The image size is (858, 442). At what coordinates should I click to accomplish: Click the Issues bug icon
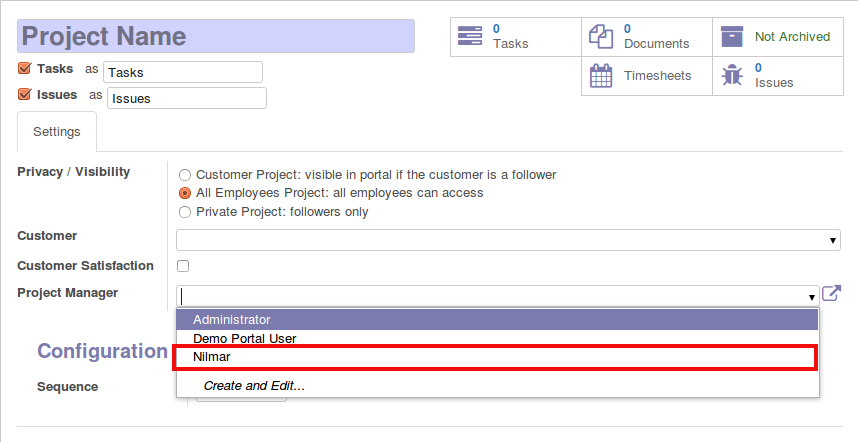pyautogui.click(x=732, y=75)
